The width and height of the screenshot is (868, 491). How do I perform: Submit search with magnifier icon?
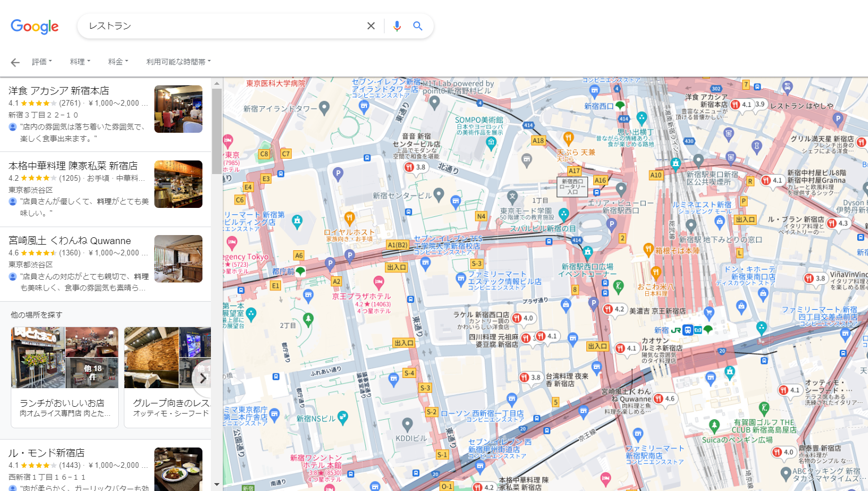(418, 26)
